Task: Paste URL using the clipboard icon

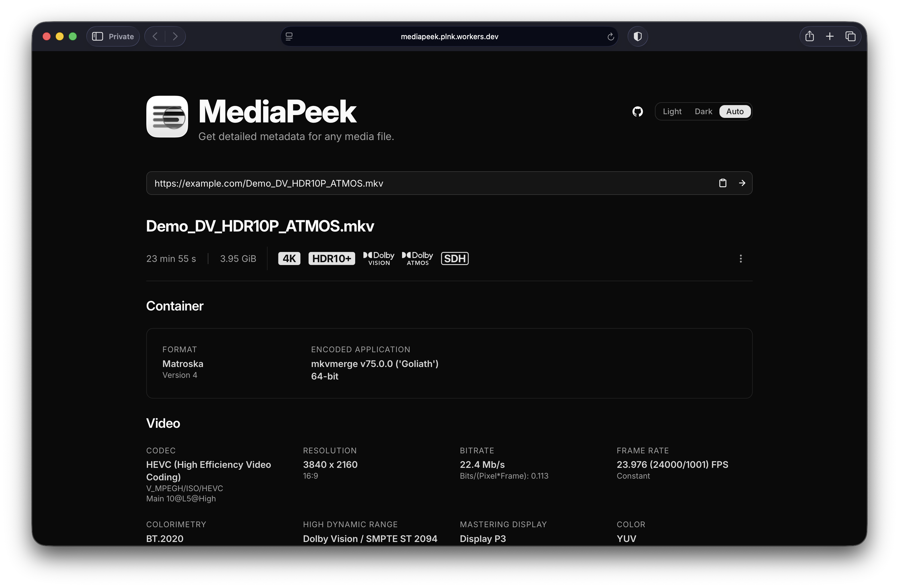Action: coord(723,183)
